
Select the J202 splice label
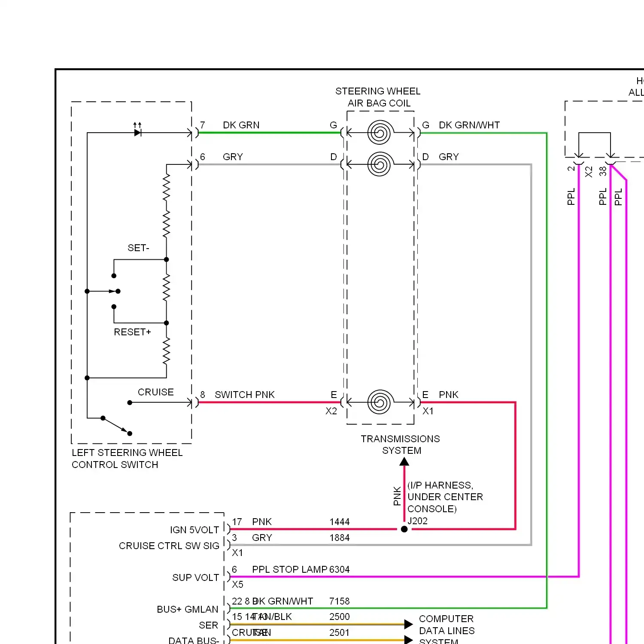(417, 521)
